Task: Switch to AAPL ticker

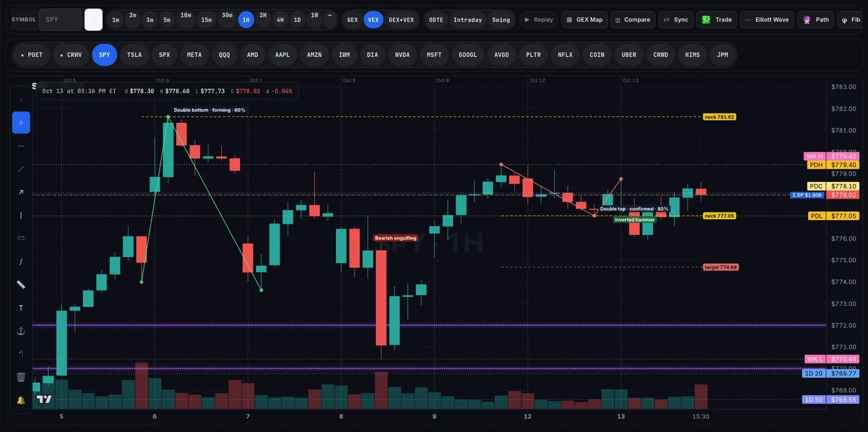Action: 283,55
